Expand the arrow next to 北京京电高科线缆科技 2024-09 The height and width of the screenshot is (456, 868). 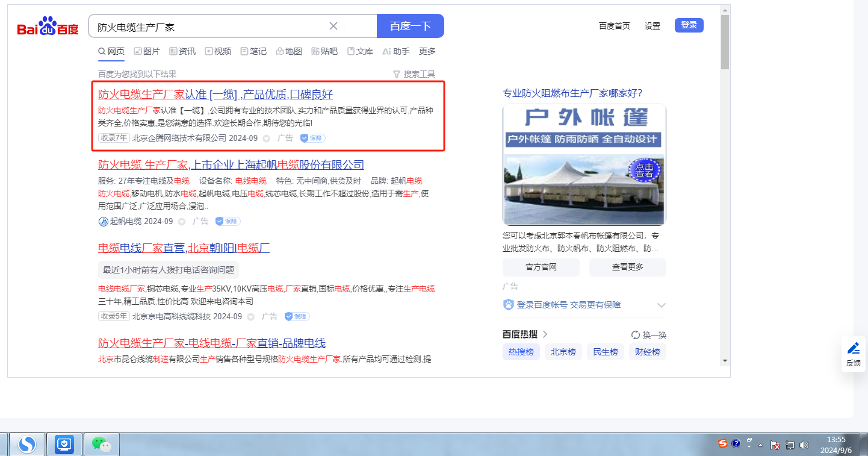click(251, 317)
